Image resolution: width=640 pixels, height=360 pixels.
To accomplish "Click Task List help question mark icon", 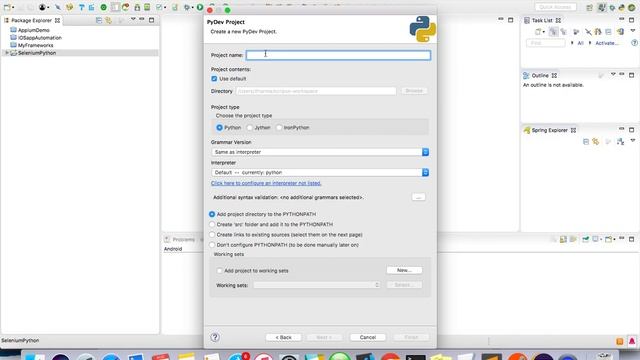I will pos(634,43).
